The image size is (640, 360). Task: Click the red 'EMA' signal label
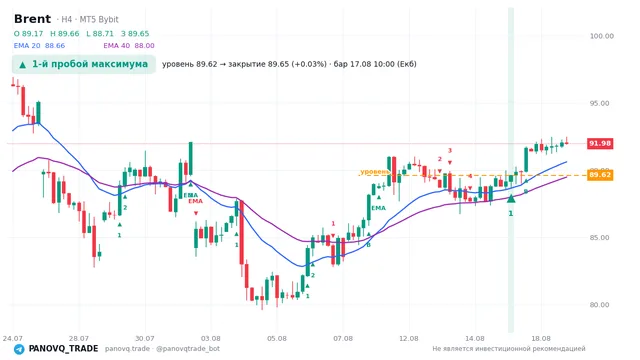196,201
